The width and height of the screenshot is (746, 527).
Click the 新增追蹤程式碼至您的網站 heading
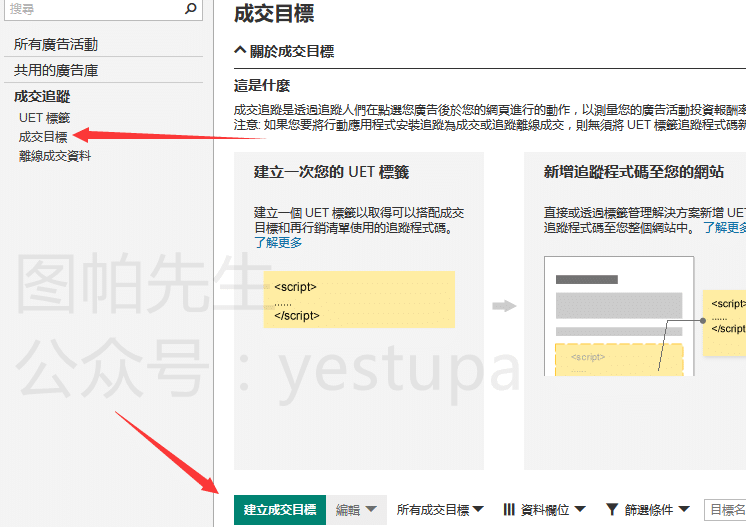pos(634,172)
